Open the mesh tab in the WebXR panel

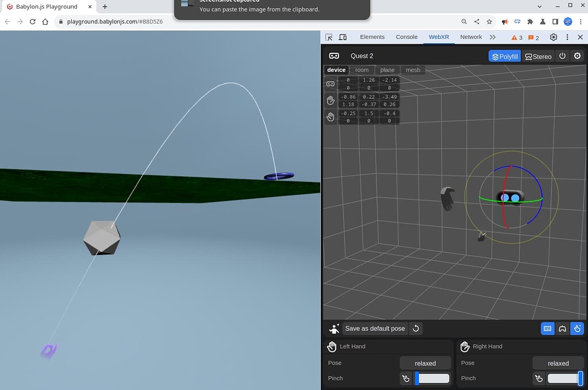pos(413,69)
